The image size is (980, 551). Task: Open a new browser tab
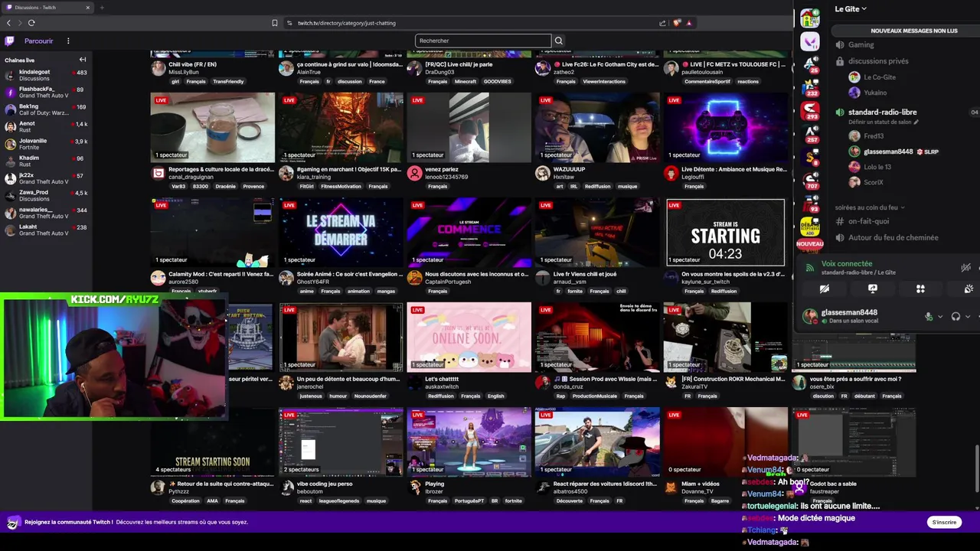point(102,8)
